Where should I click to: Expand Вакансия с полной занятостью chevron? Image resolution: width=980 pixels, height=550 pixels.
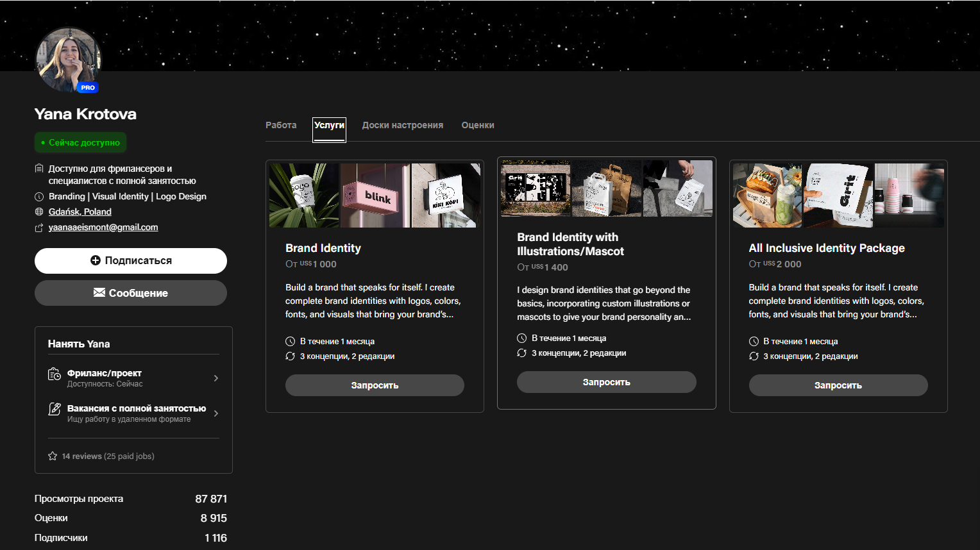[216, 413]
